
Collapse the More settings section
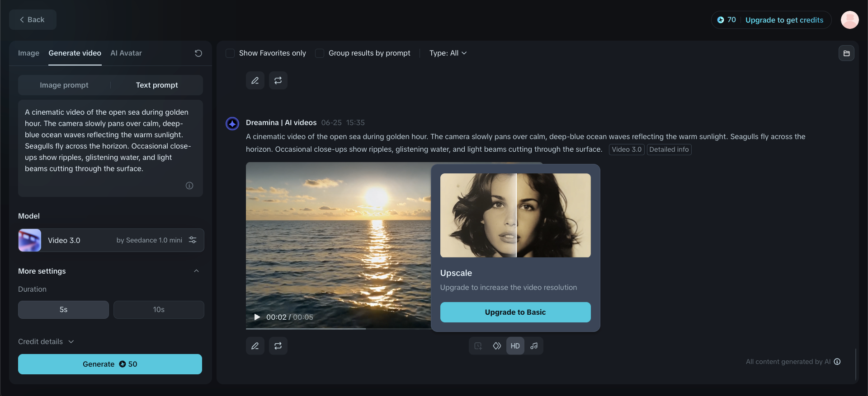(x=196, y=271)
